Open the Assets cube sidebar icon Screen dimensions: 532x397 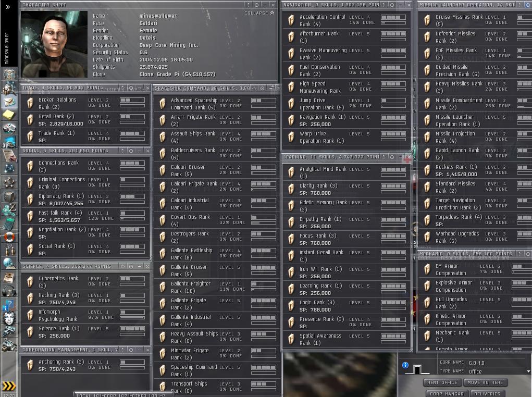[x=9, y=196]
